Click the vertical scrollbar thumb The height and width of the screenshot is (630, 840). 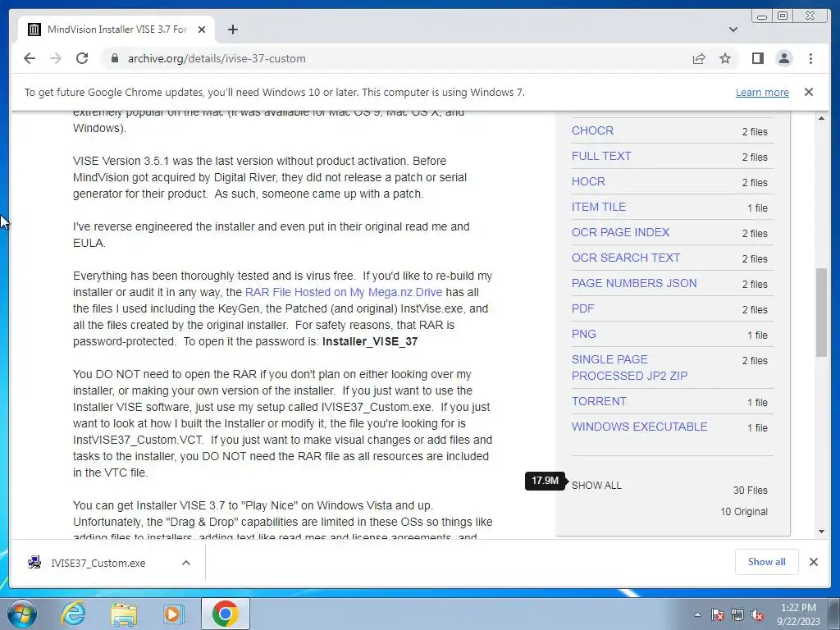(821, 313)
